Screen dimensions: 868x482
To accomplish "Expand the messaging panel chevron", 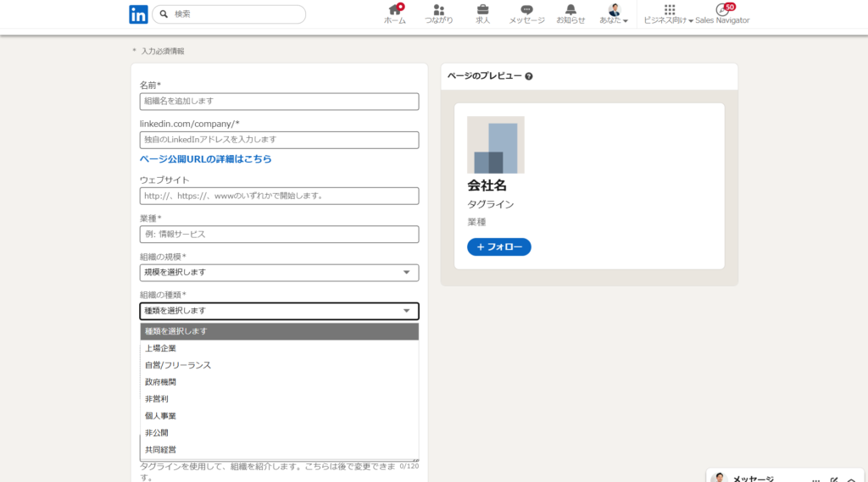I will coord(852,479).
